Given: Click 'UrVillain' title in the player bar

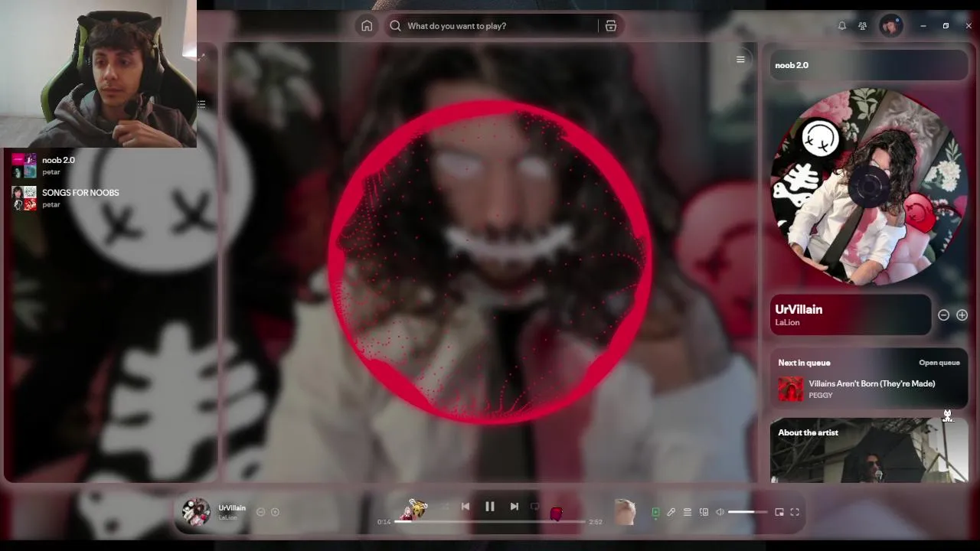Looking at the screenshot, I should [232, 508].
